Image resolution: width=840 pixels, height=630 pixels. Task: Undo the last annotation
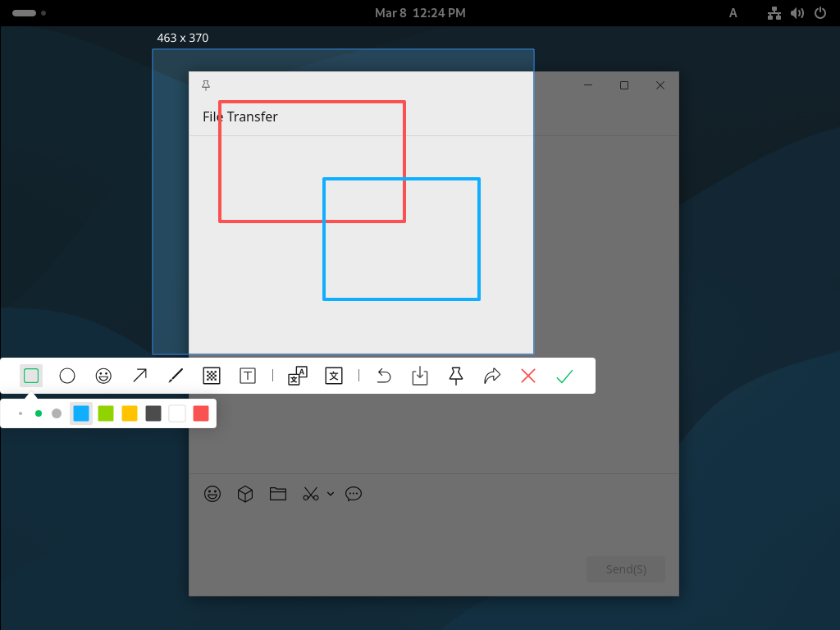coord(384,376)
